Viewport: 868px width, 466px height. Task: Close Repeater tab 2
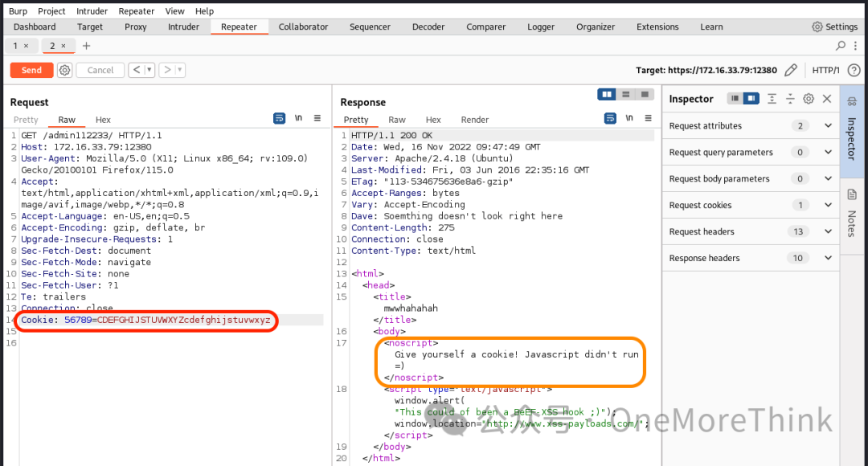[x=63, y=46]
